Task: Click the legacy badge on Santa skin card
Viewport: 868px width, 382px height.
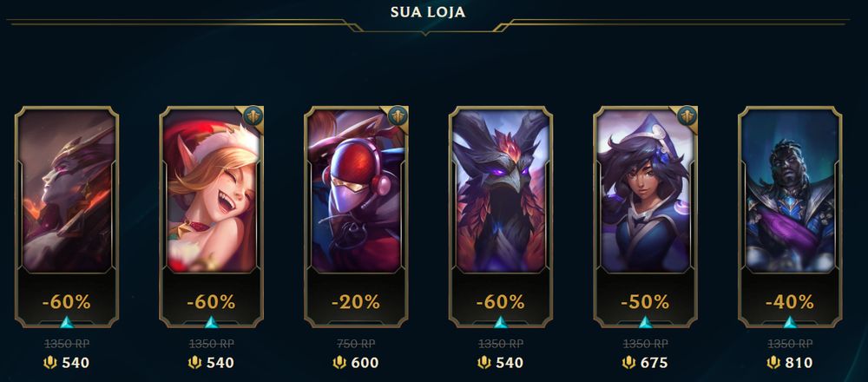Action: click(253, 115)
